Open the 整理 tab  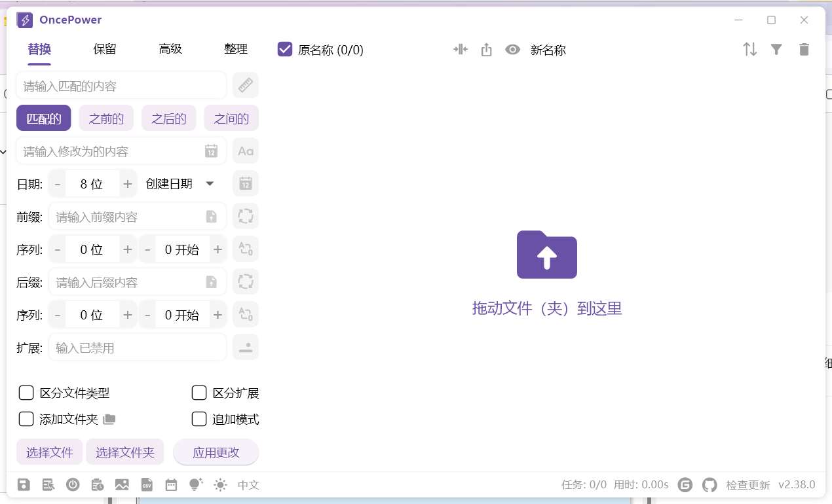(x=236, y=49)
